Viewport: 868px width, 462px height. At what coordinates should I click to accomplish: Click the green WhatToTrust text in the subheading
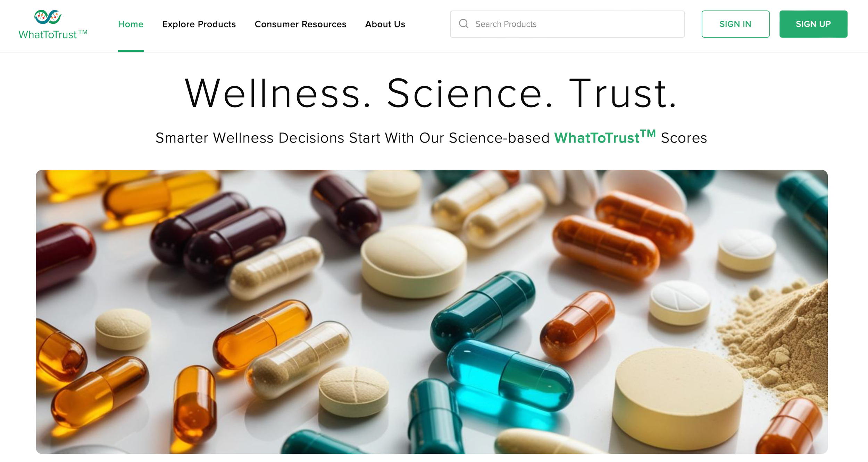[604, 137]
